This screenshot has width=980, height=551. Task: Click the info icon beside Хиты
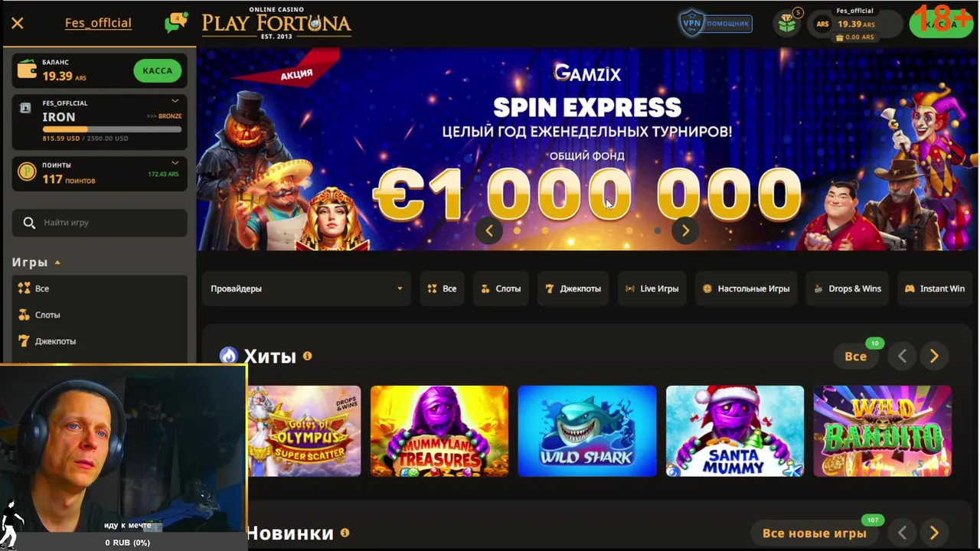pyautogui.click(x=307, y=356)
